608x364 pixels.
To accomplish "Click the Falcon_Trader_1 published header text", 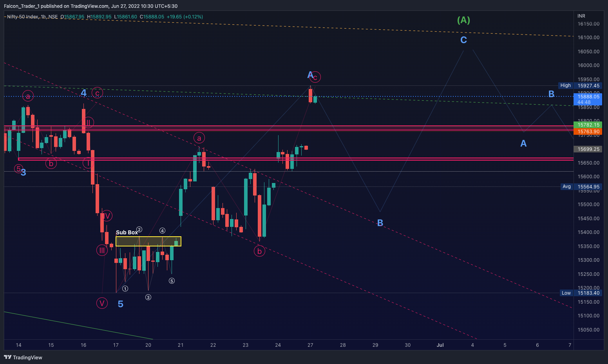I will tap(90, 6).
